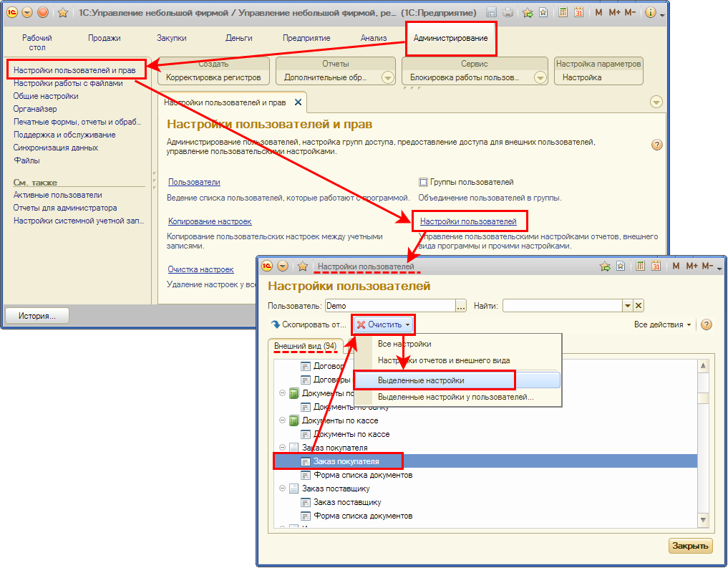The image size is (728, 568).
Task: Click the M button in main window toolbar
Action: [x=598, y=13]
